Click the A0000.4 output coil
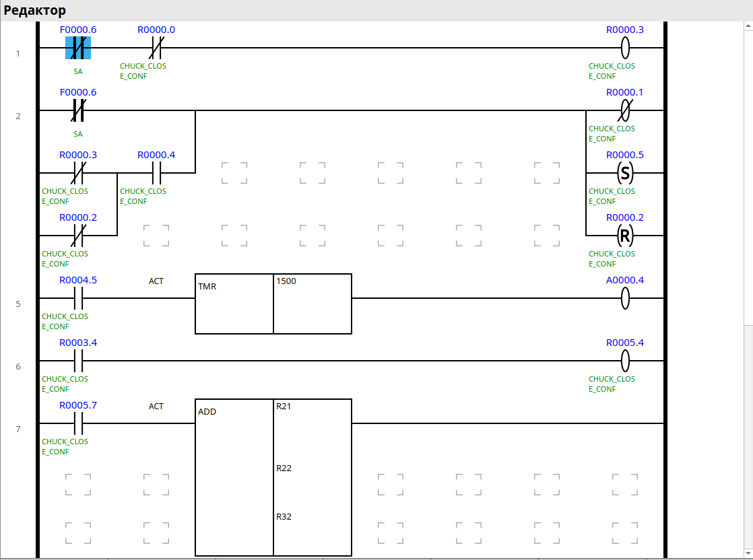The width and height of the screenshot is (753, 560). [625, 298]
